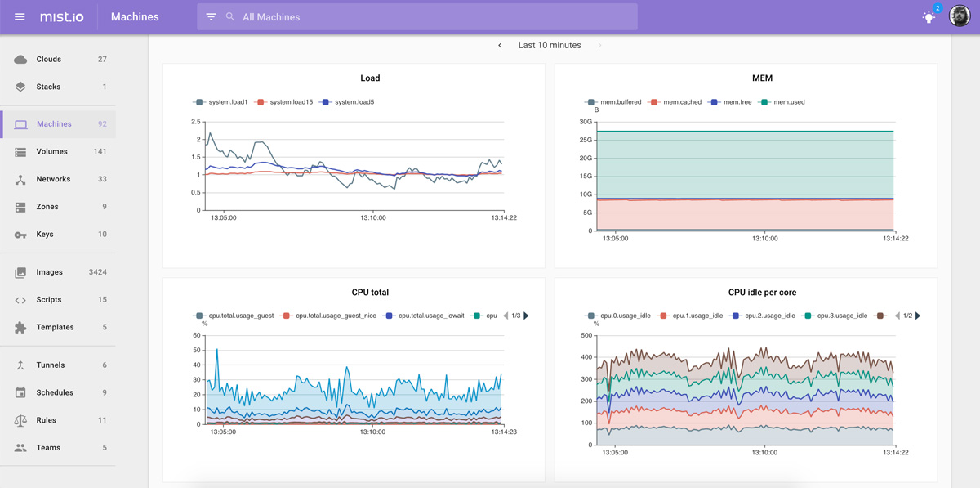Open Scripts via its code icon
This screenshot has width=980, height=488.
click(20, 299)
